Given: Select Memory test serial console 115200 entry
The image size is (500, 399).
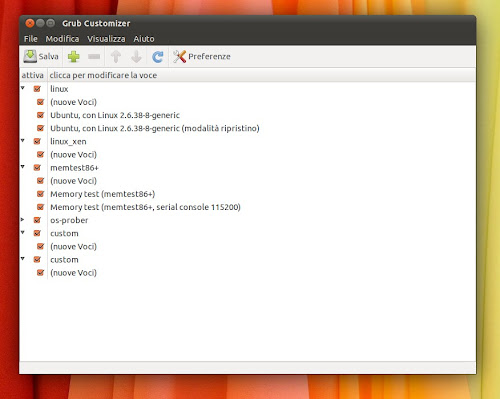Looking at the screenshot, I should tap(145, 207).
